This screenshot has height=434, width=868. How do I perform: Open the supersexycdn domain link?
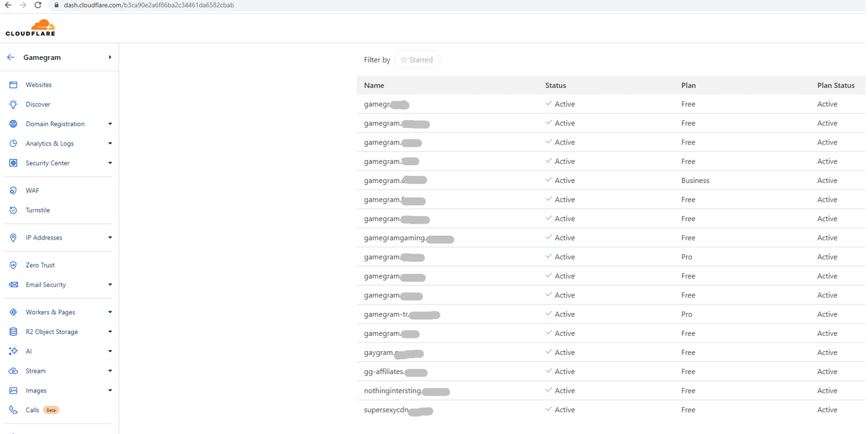[399, 410]
